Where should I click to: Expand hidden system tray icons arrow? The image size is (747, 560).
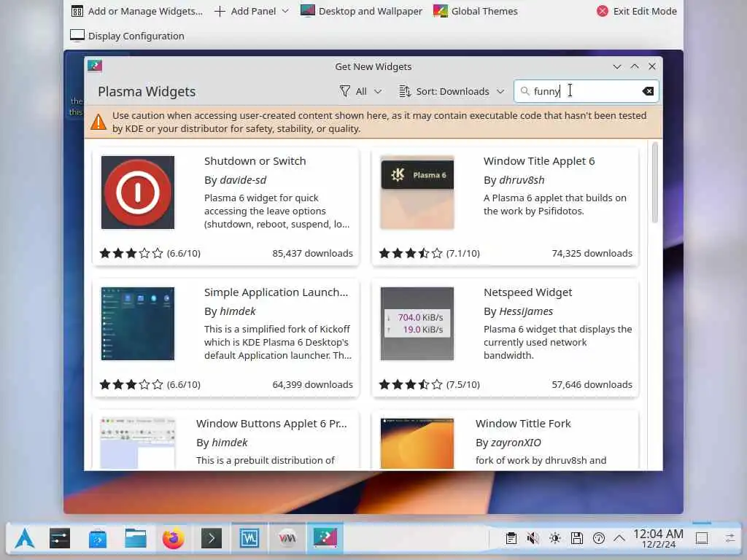[x=619, y=539]
